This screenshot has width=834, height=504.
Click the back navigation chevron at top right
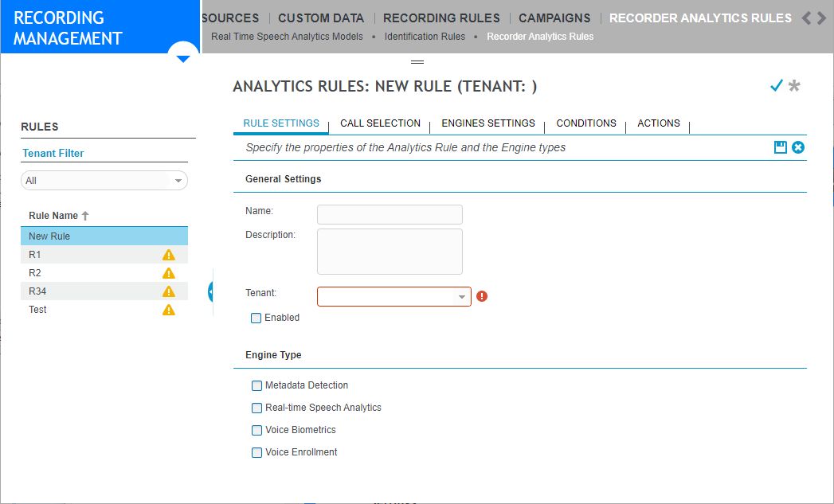pyautogui.click(x=807, y=18)
